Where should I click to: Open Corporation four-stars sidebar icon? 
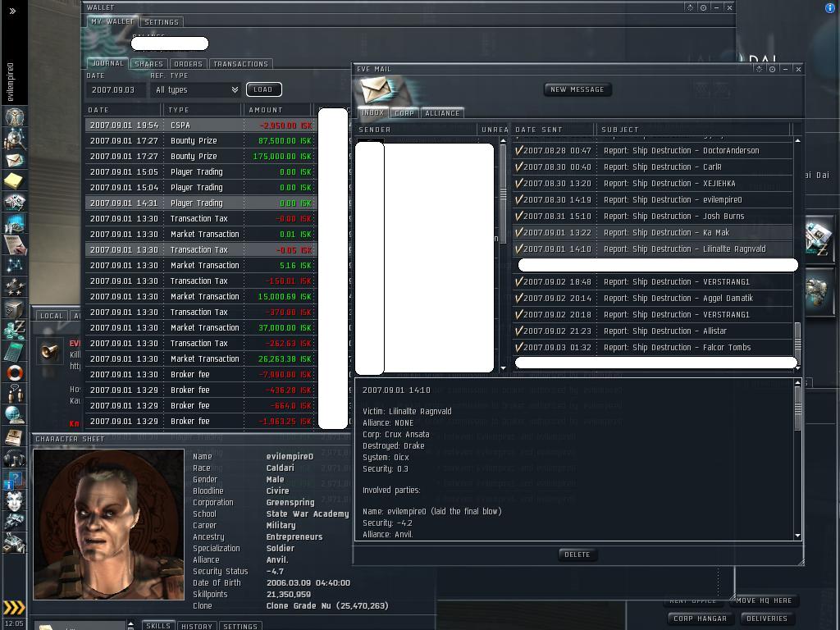click(x=15, y=286)
